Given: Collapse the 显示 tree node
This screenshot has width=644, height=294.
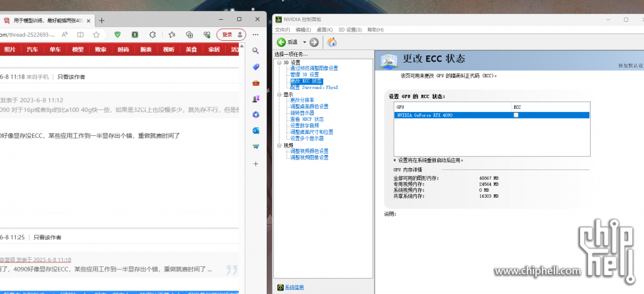Looking at the screenshot, I should click(x=279, y=94).
